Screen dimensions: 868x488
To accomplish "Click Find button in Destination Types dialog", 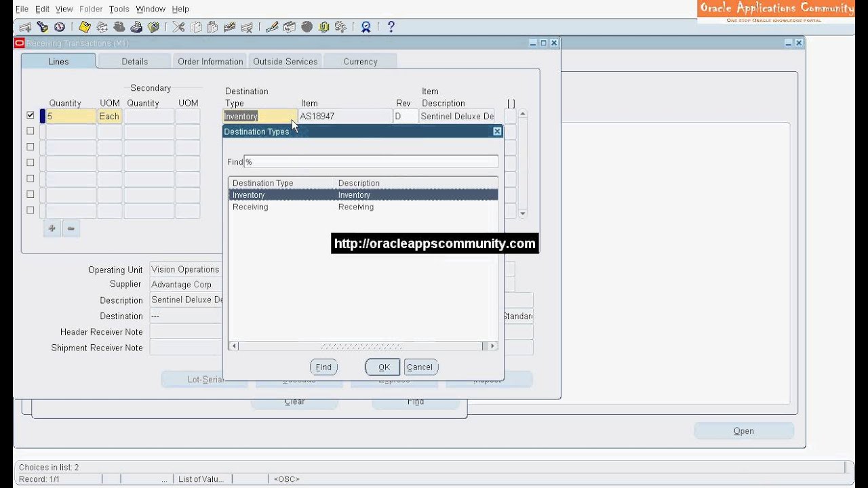I will [x=323, y=367].
